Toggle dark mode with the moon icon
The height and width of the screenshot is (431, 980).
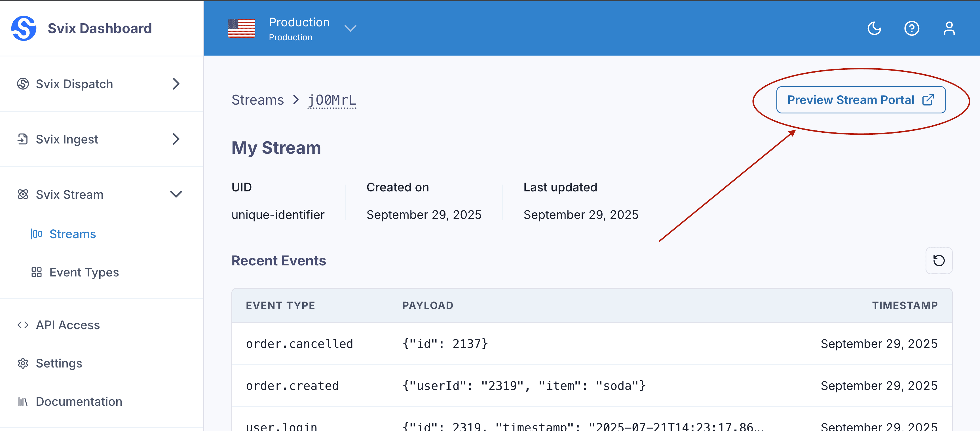[x=874, y=28]
